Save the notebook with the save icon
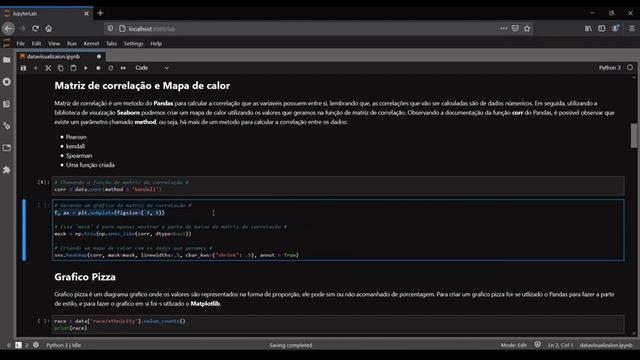640x360 pixels. click(x=23, y=68)
